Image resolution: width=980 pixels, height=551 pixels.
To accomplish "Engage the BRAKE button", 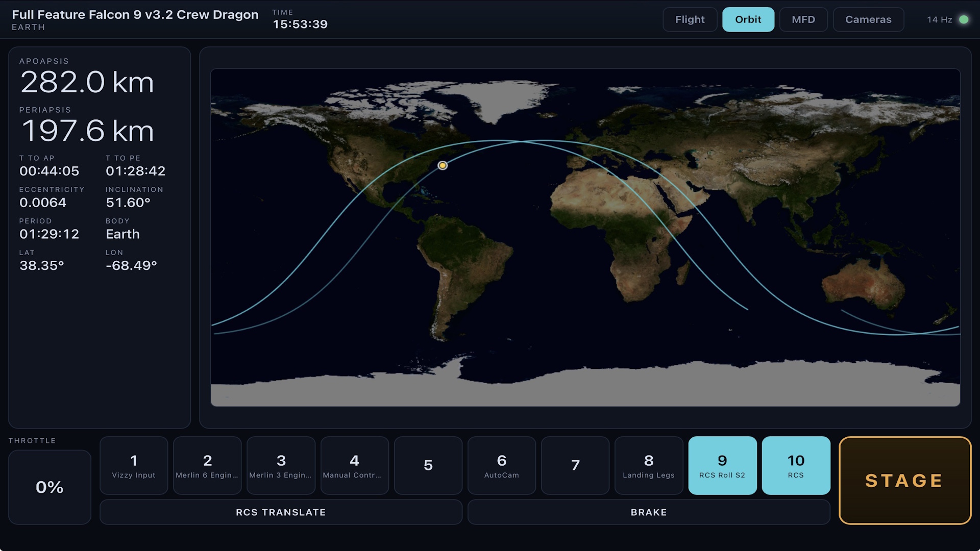I will tap(648, 512).
